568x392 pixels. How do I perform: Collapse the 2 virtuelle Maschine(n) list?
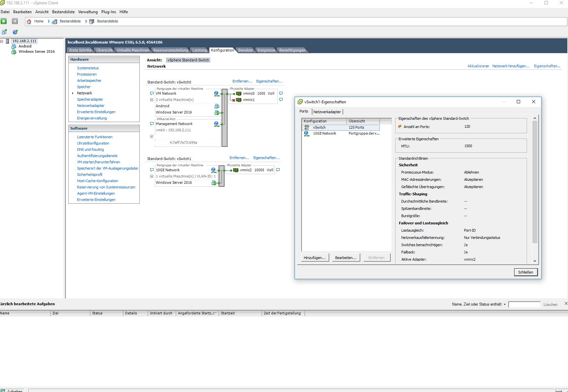point(152,100)
